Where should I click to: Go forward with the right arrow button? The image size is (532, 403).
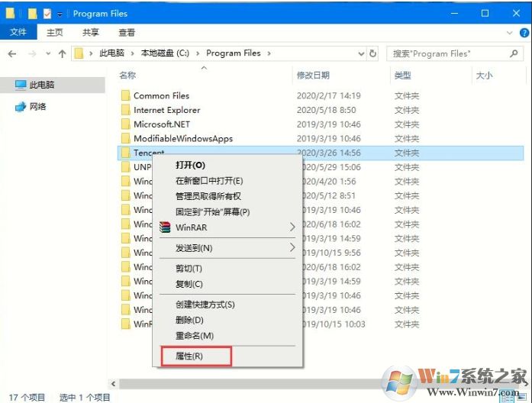[32, 53]
